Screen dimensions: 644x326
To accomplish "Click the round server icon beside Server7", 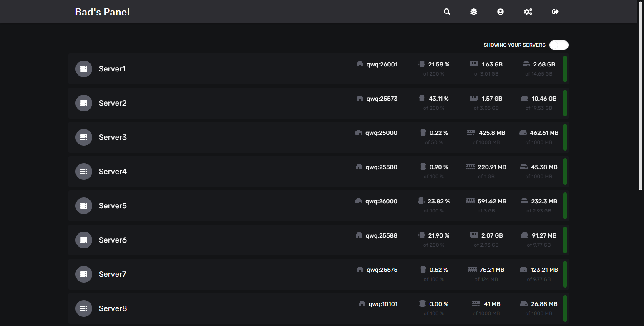I will pyautogui.click(x=83, y=274).
